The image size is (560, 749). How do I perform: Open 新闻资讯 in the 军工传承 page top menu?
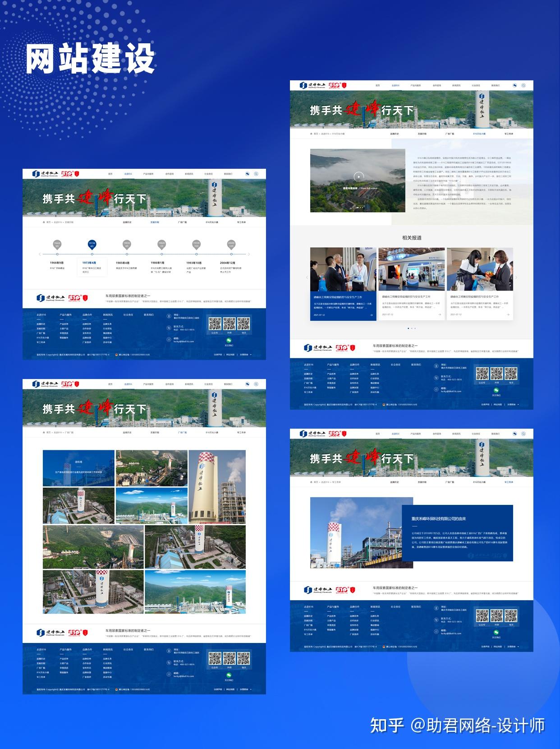456,434
